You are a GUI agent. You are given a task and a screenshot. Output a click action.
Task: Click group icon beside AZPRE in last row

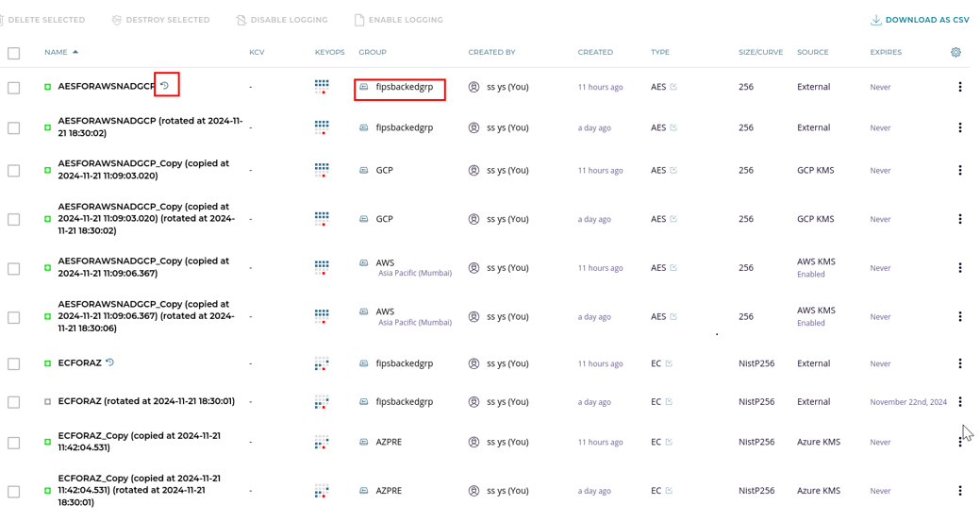coord(364,491)
